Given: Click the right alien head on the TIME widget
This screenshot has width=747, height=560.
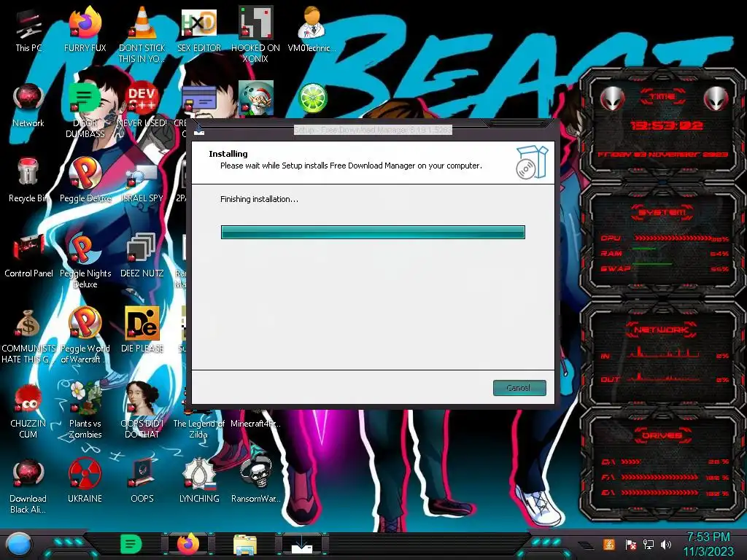Looking at the screenshot, I should click(716, 99).
